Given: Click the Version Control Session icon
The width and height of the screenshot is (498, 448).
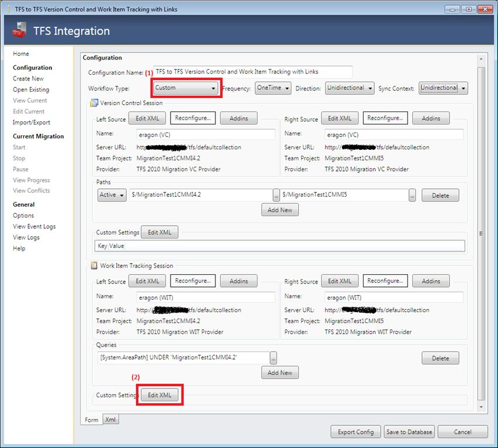Looking at the screenshot, I should coord(94,103).
